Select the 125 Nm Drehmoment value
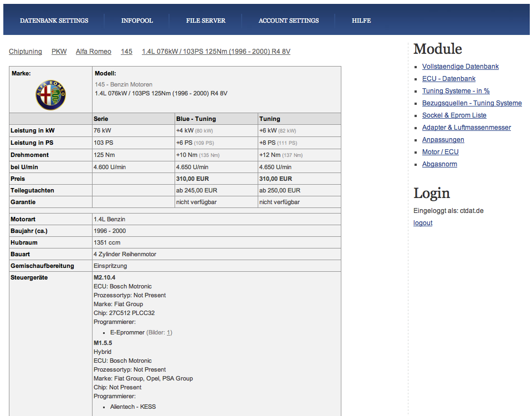The height and width of the screenshot is (416, 532). click(104, 155)
